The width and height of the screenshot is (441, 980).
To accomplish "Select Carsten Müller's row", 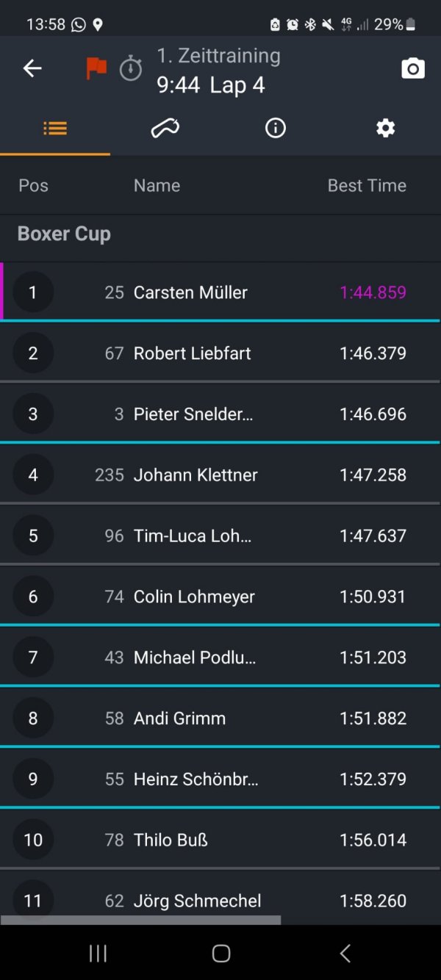I will click(220, 292).
